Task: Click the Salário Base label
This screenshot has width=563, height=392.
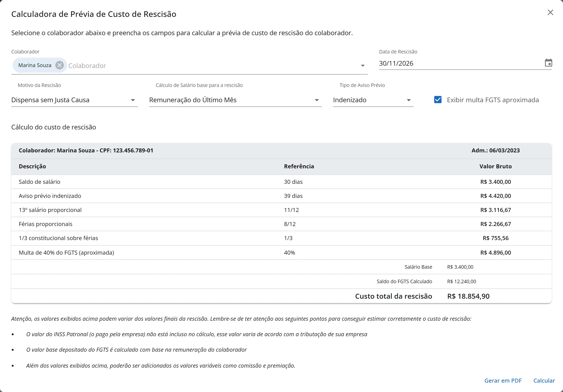Action: [x=418, y=267]
